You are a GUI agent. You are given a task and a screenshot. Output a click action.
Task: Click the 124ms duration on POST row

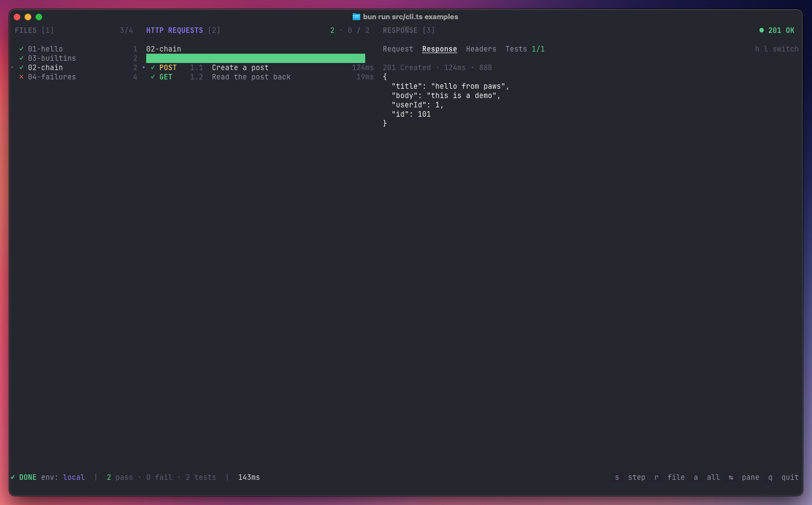tap(363, 68)
